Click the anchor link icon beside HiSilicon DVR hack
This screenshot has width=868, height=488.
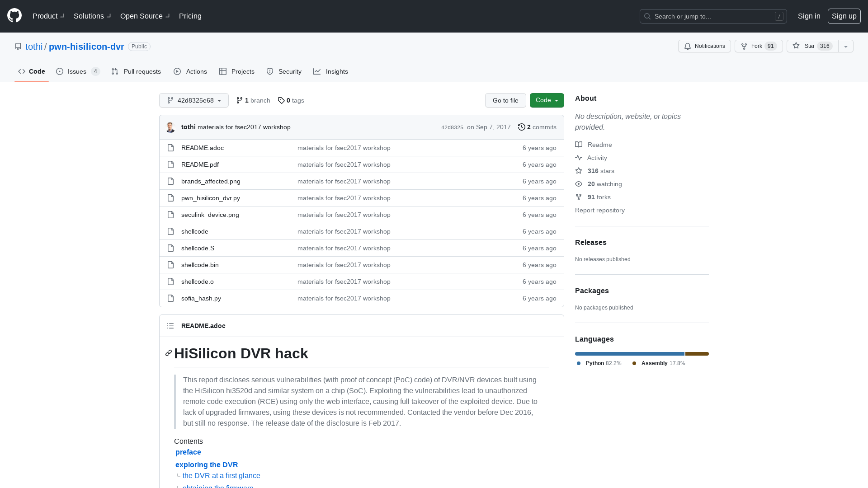(169, 353)
